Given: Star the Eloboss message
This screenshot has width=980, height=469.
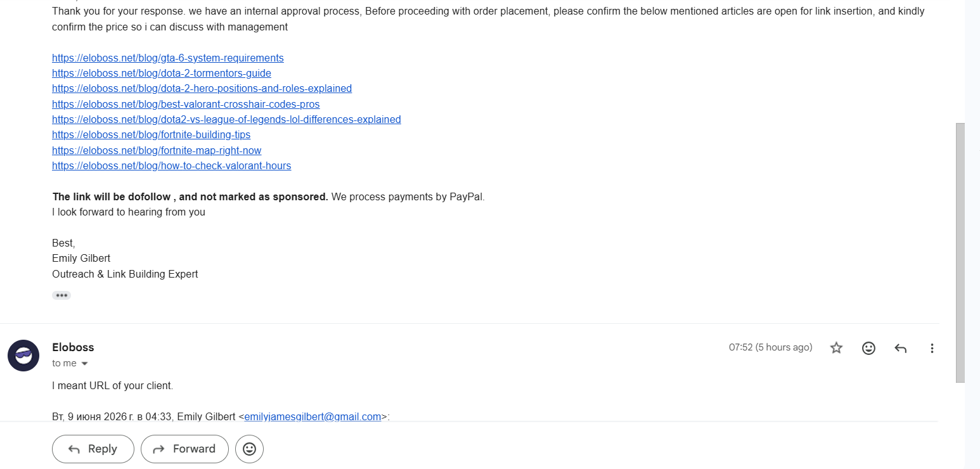Looking at the screenshot, I should tap(836, 348).
